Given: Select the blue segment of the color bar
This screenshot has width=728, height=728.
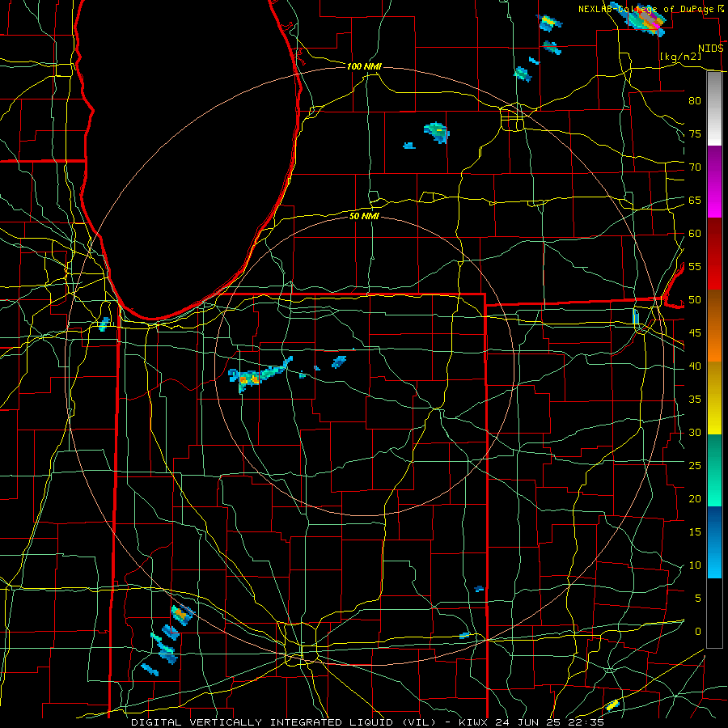Looking at the screenshot, I should pyautogui.click(x=714, y=542).
